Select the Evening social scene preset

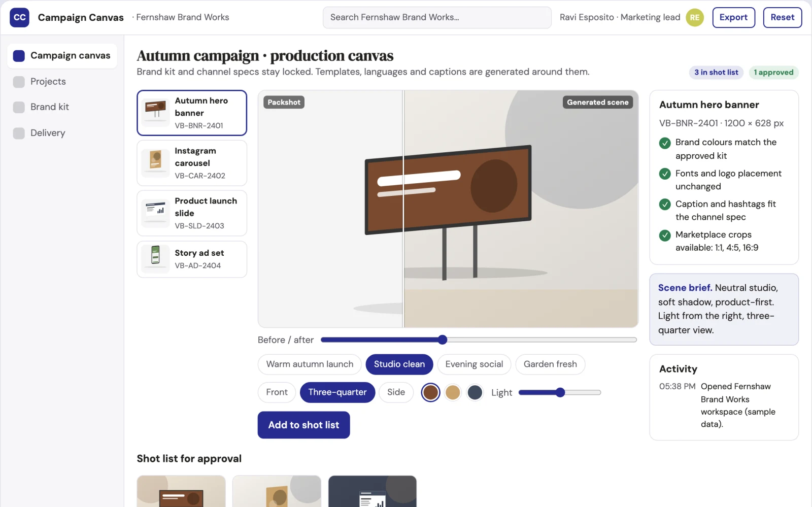[x=474, y=364]
